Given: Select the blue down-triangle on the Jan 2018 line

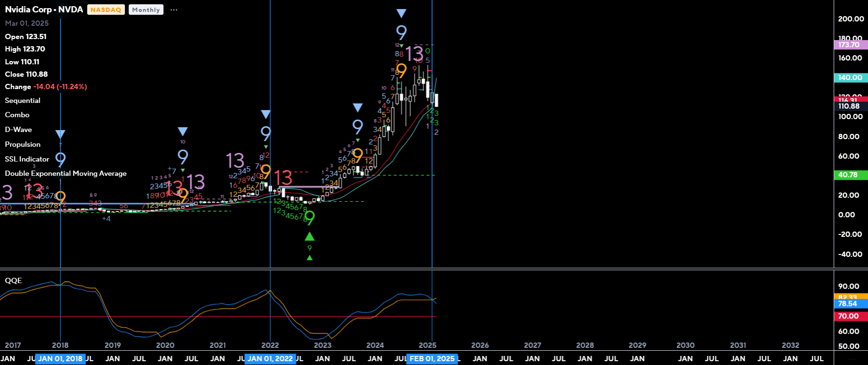Looking at the screenshot, I should [60, 134].
